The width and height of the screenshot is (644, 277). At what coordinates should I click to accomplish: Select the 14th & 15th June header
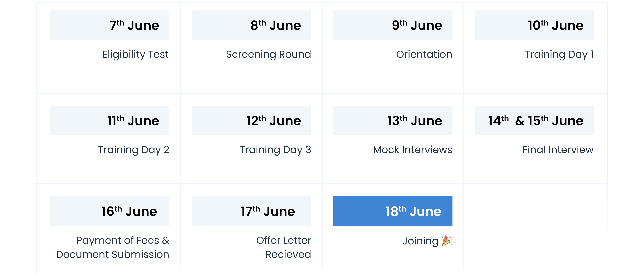[x=534, y=120]
